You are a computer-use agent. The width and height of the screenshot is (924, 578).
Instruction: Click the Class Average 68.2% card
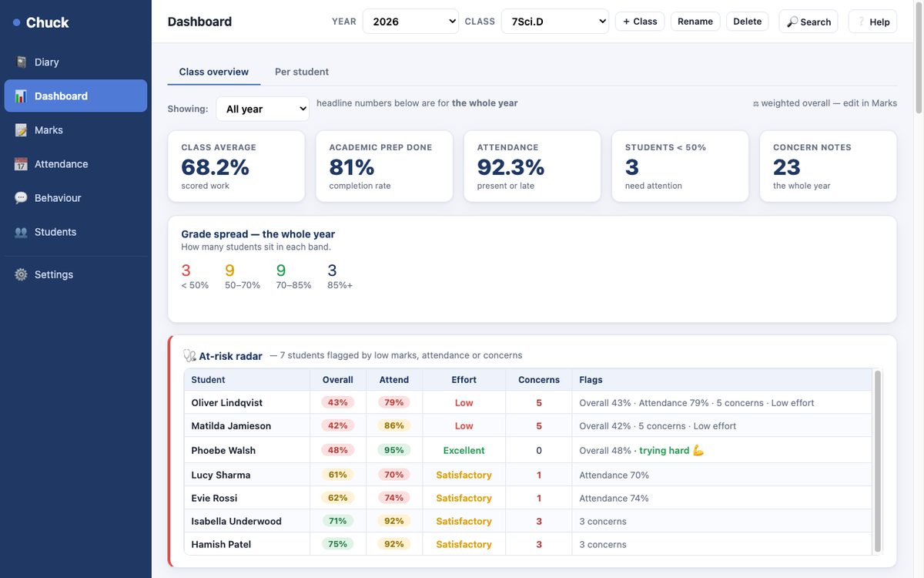point(236,166)
